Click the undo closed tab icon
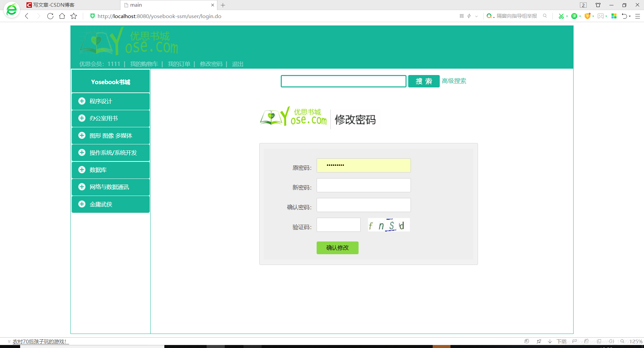Screen dimensions: 644x348 click(x=625, y=16)
